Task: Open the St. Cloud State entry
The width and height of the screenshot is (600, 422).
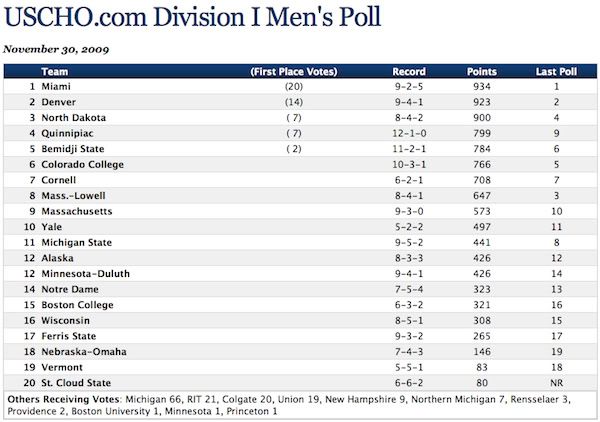Action: [x=75, y=383]
